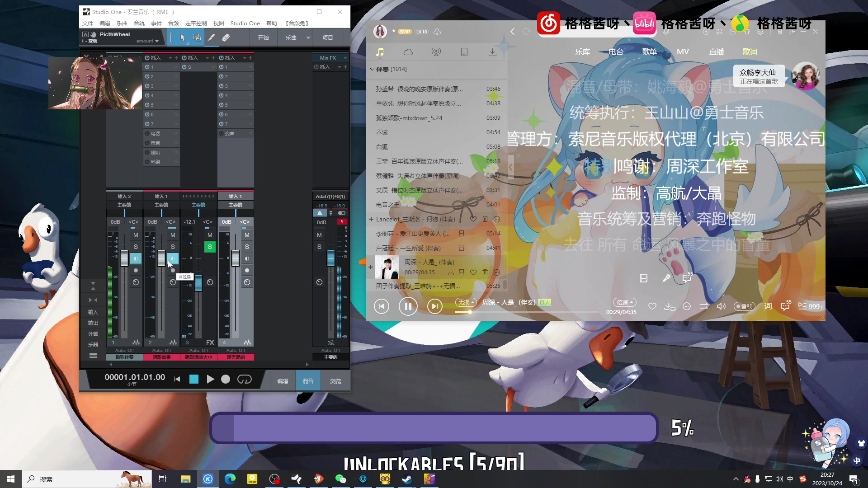Click 词 desktop lyrics icon in player bar
The height and width of the screenshot is (488, 868).
[768, 306]
